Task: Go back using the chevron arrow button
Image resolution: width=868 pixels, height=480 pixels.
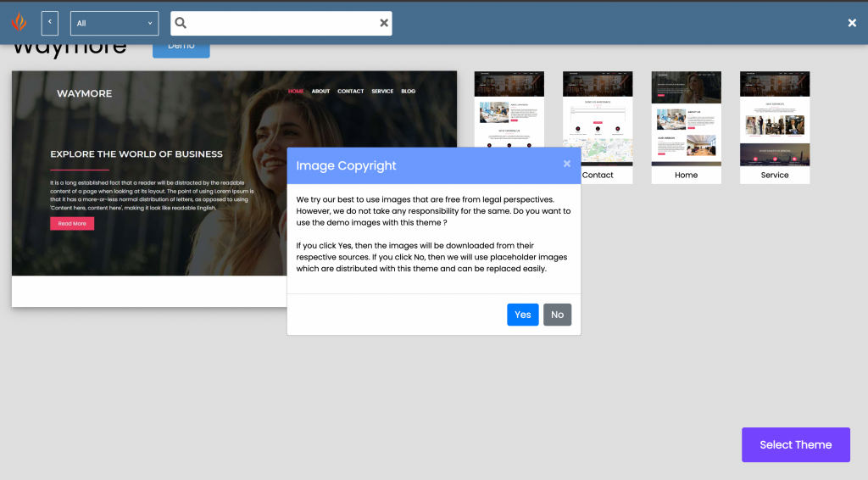Action: [x=50, y=23]
